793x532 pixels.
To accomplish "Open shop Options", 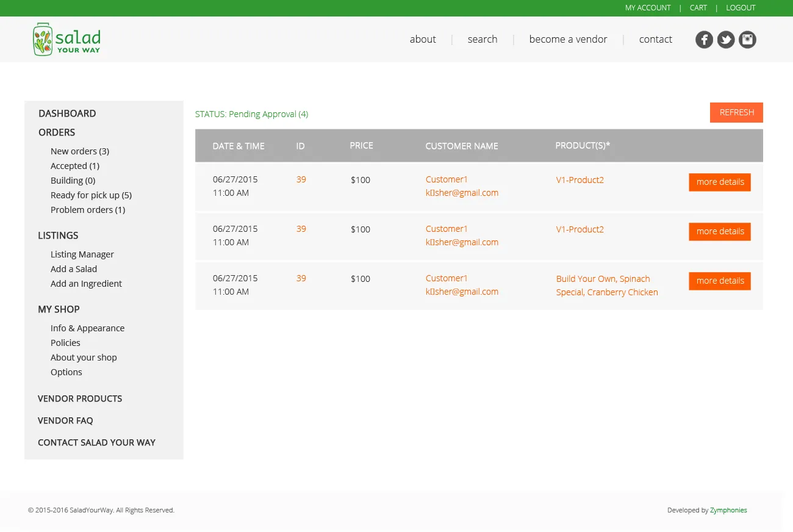I will [66, 372].
